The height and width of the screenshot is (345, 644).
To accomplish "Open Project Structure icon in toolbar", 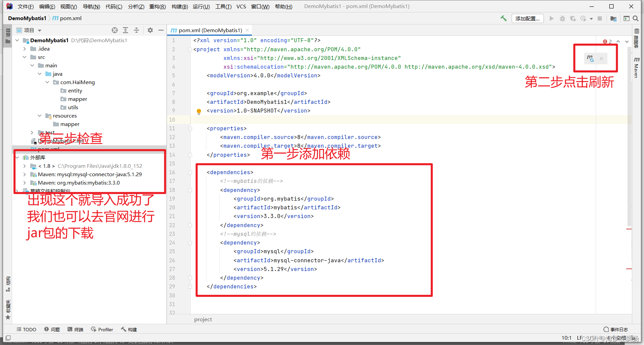I will pos(613,18).
